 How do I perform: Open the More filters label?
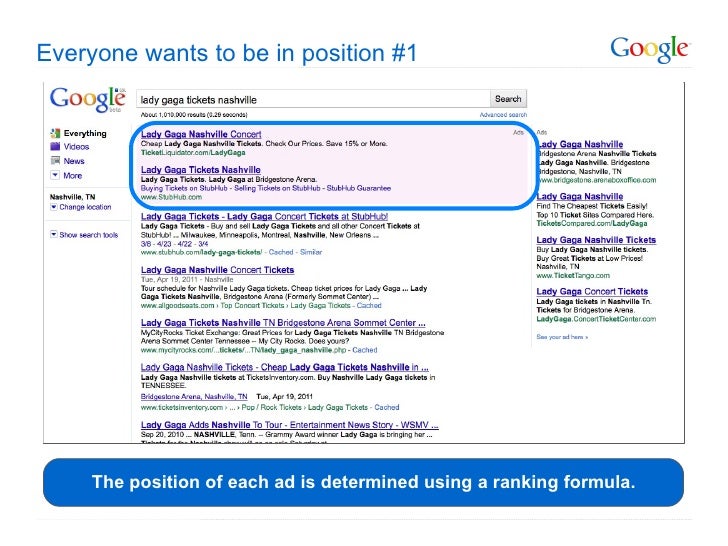[x=72, y=176]
